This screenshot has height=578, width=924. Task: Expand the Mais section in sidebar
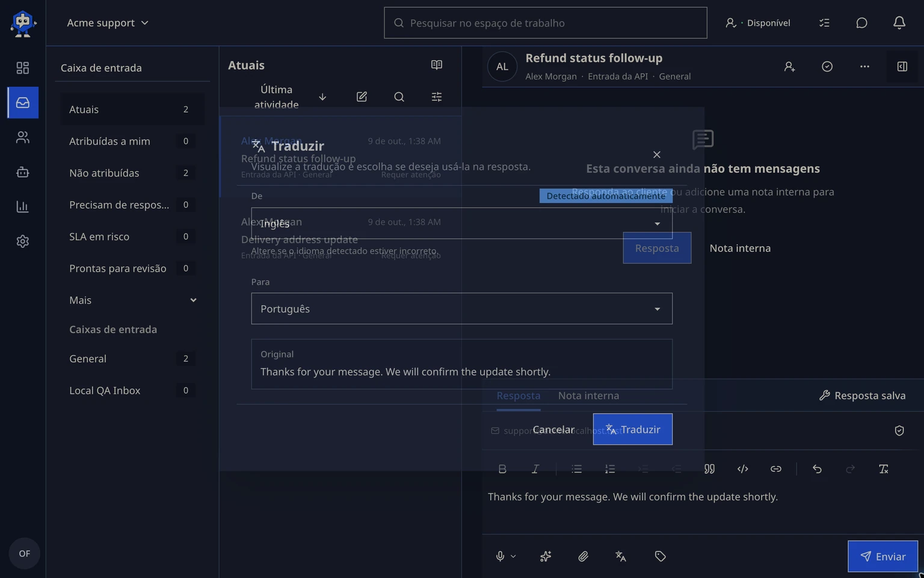133,300
